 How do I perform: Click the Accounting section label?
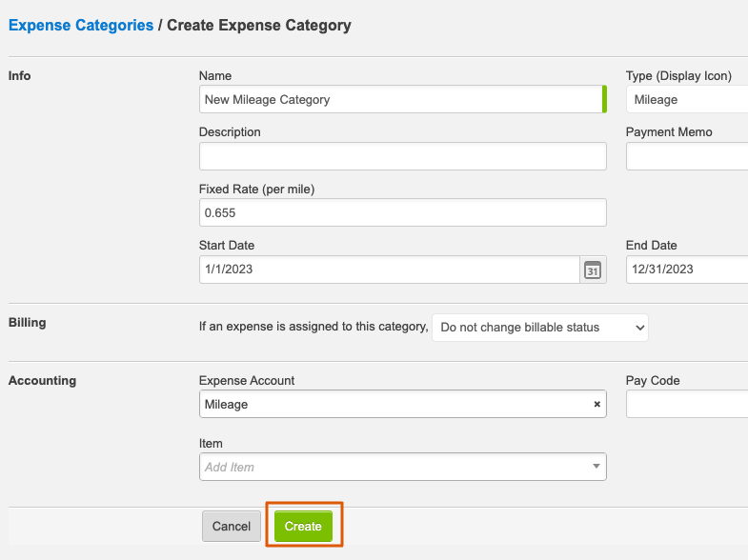(x=43, y=380)
